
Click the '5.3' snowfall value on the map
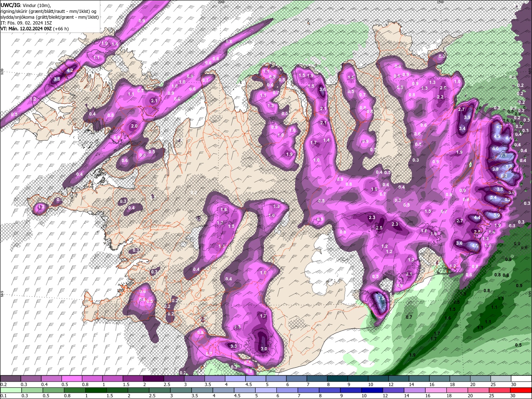(x=509, y=166)
